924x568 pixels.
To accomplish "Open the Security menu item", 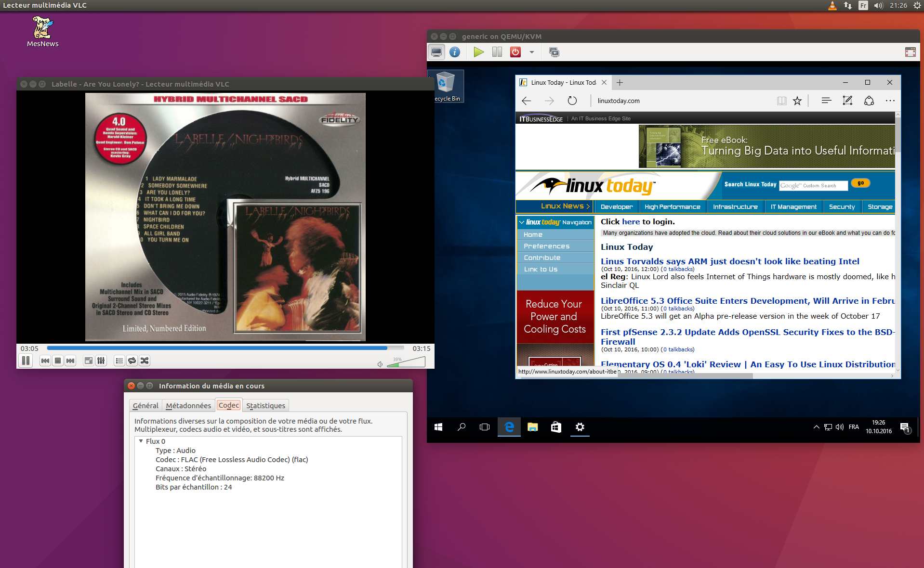I will tap(842, 207).
